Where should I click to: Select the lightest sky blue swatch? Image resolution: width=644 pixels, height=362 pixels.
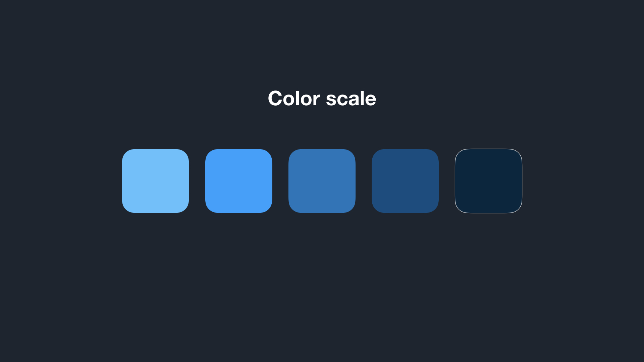point(155,181)
